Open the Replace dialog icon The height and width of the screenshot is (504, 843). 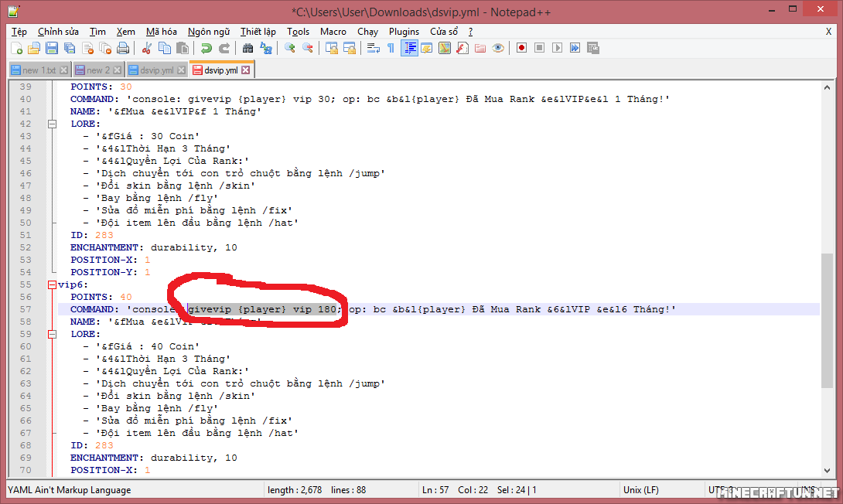coord(266,49)
